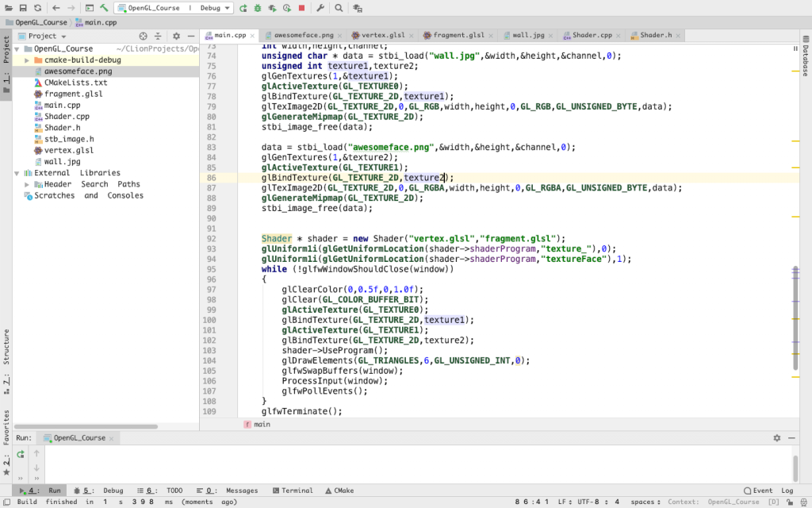Click the Search Everywhere magnifier icon
The width and height of the screenshot is (812, 508).
click(x=339, y=8)
